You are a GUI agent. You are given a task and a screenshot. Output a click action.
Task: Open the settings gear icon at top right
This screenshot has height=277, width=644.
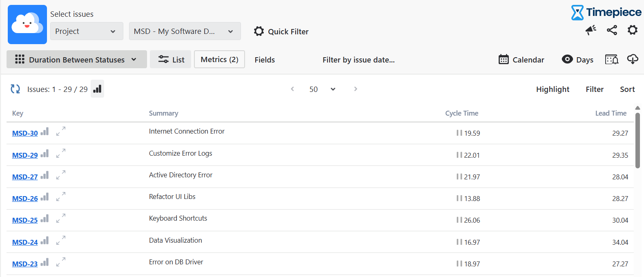(633, 30)
